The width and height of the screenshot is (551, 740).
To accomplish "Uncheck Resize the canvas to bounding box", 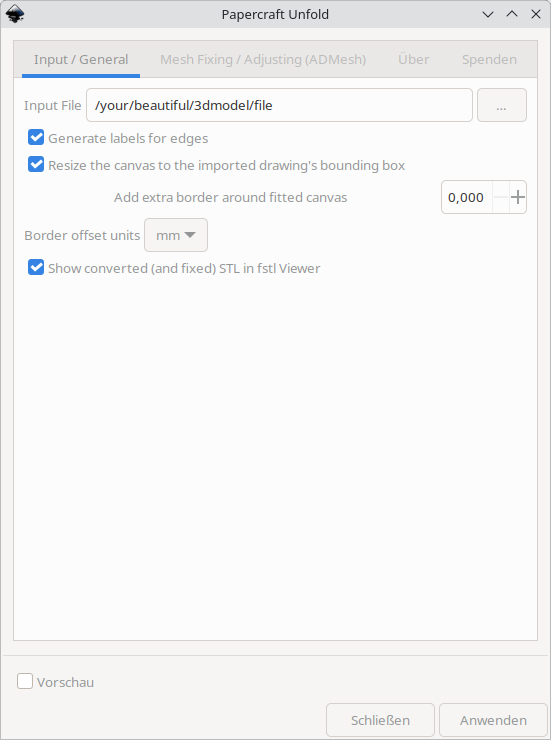I will tap(36, 165).
